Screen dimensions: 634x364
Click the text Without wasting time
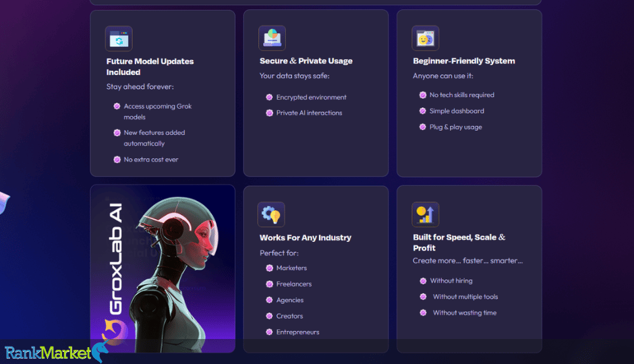click(x=465, y=313)
